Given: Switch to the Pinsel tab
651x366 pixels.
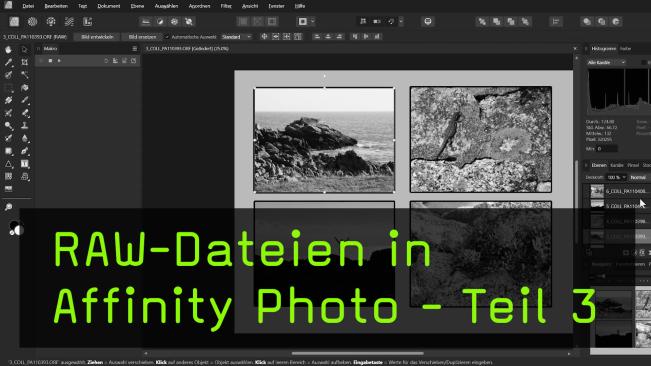Looking at the screenshot, I should tap(633, 165).
